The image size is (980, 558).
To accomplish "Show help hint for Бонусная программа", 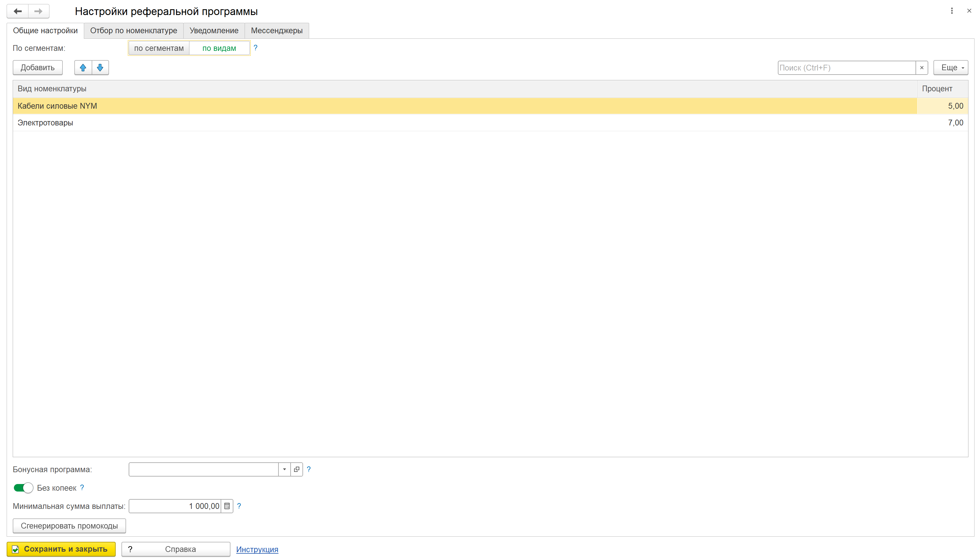I will pos(309,469).
